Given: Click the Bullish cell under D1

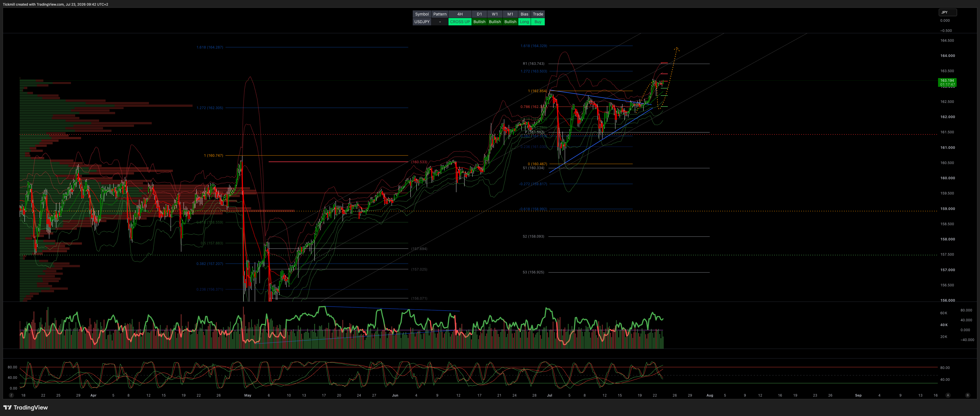Looking at the screenshot, I should tap(479, 22).
